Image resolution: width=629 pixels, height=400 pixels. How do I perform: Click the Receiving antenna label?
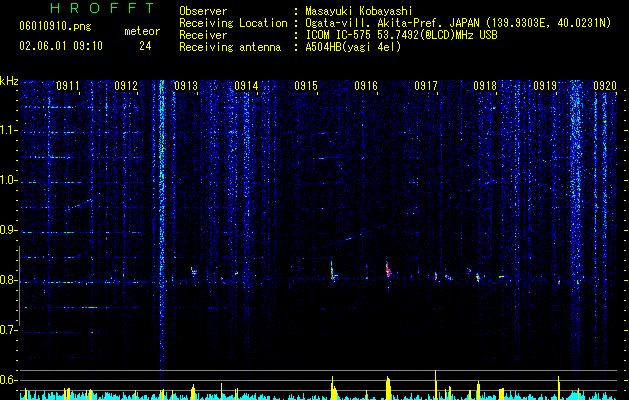[x=230, y=47]
